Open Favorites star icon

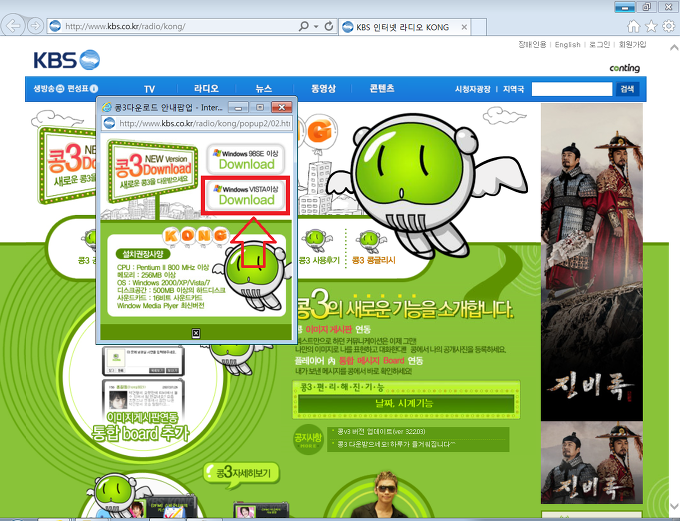point(651,26)
